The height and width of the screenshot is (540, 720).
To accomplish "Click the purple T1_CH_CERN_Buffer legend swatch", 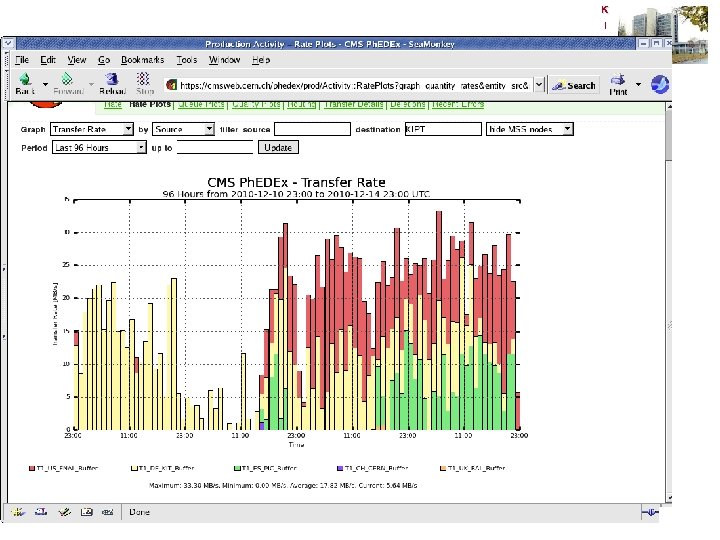I will (x=340, y=468).
